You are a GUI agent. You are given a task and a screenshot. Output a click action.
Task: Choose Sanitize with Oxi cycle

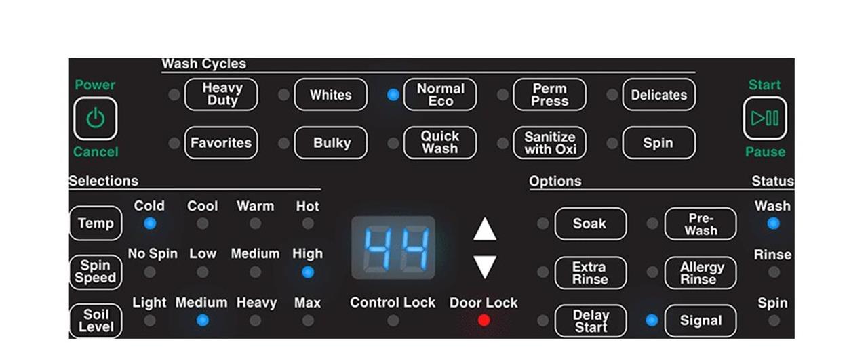coord(550,143)
